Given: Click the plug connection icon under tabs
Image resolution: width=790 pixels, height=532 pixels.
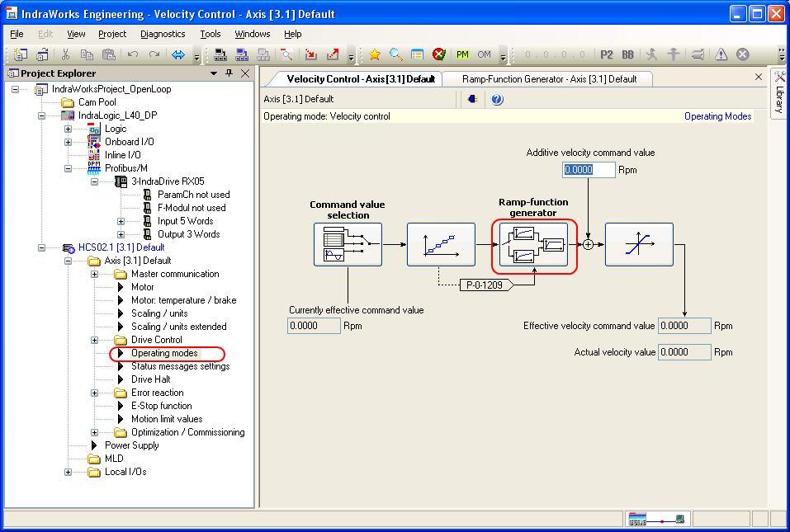Looking at the screenshot, I should (x=472, y=99).
